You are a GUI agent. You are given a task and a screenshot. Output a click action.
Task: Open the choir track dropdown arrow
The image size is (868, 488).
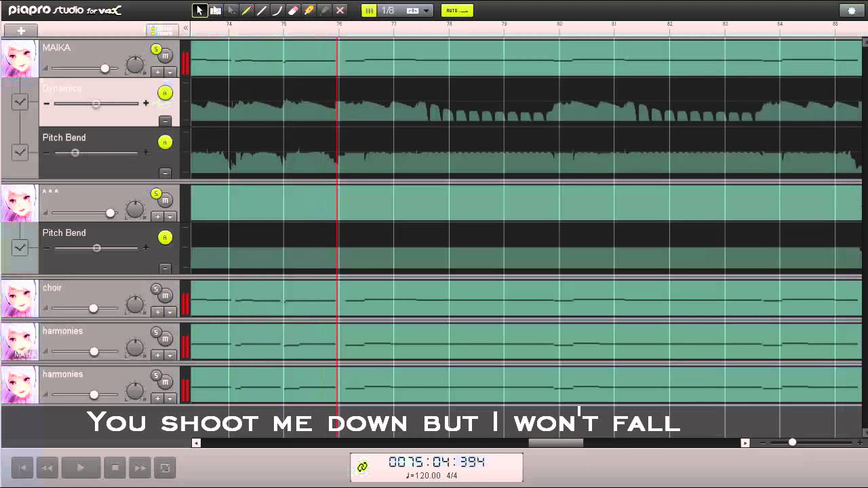pos(170,312)
